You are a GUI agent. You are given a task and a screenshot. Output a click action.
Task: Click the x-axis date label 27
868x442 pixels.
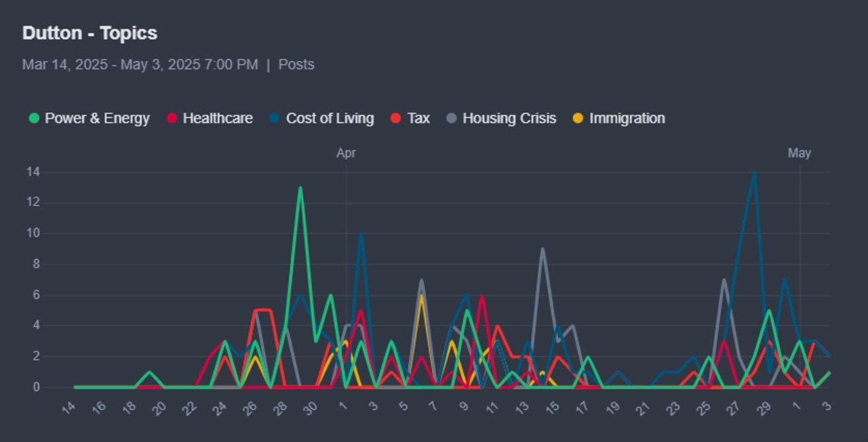[x=734, y=407]
